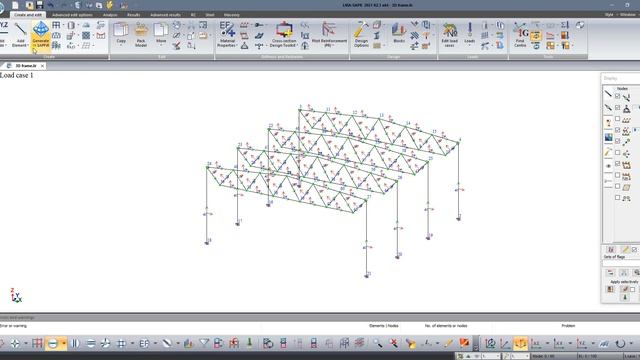Open the Masonry ribbon tab
Screen dimensions: 640x360
(x=231, y=15)
